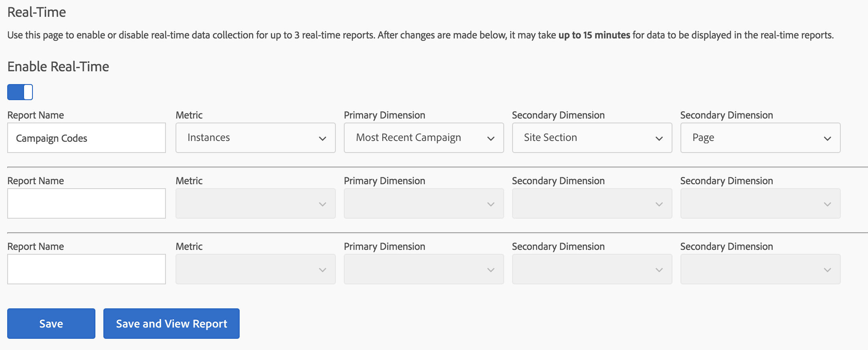Open third report's first Secondary Dimension dropdown
868x350 pixels.
click(592, 269)
